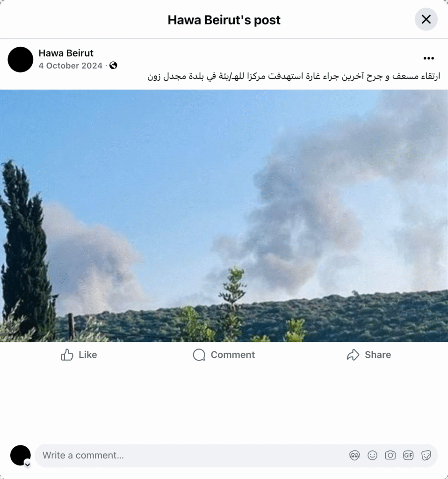
Task: Open the smoke photo in viewer
Action: tap(224, 216)
